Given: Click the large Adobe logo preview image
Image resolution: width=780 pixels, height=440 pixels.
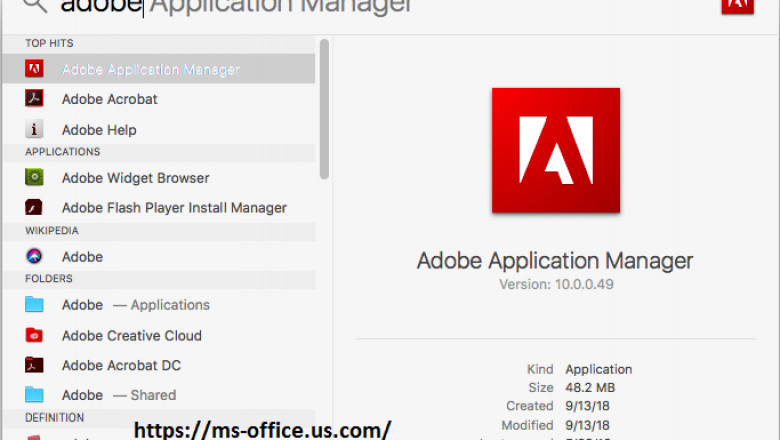Looking at the screenshot, I should [556, 151].
